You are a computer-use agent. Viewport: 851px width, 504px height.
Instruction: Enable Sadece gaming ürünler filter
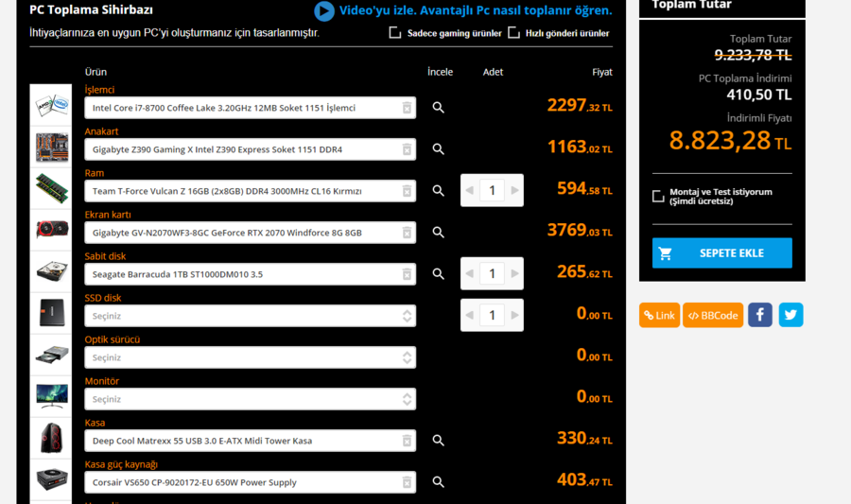[395, 33]
